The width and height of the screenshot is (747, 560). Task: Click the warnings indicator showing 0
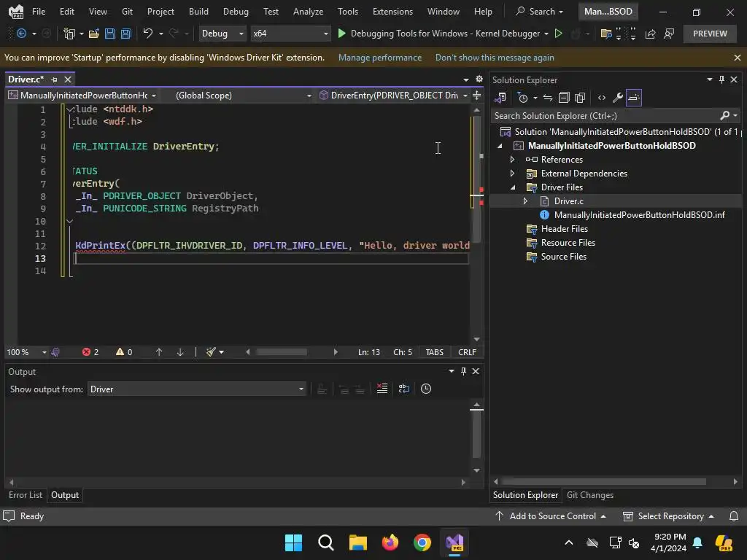pos(124,352)
